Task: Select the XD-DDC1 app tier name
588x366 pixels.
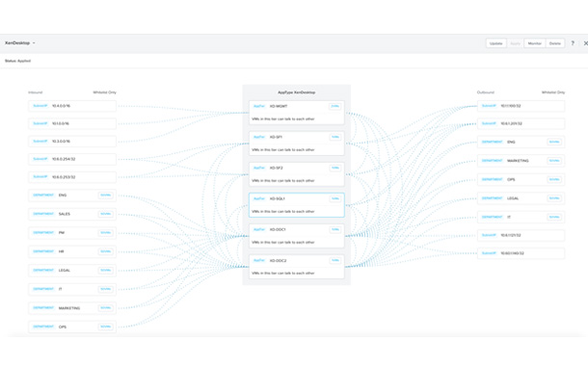Action: click(x=278, y=229)
